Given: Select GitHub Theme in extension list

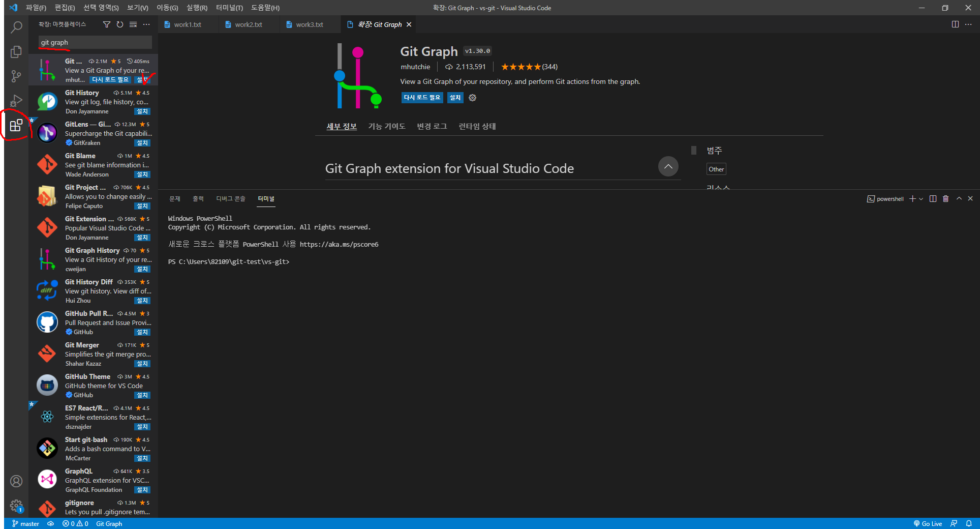Looking at the screenshot, I should tap(93, 386).
